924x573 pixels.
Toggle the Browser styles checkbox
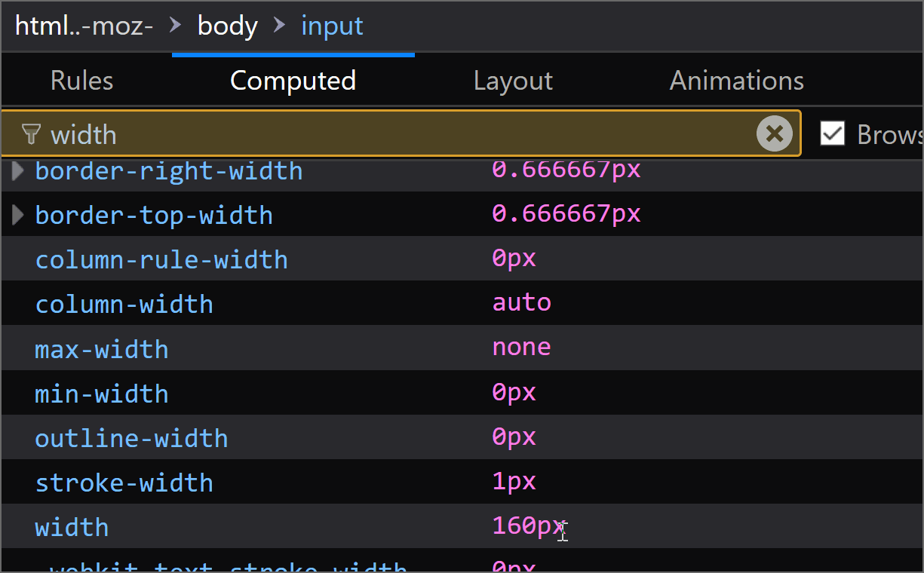click(x=832, y=134)
